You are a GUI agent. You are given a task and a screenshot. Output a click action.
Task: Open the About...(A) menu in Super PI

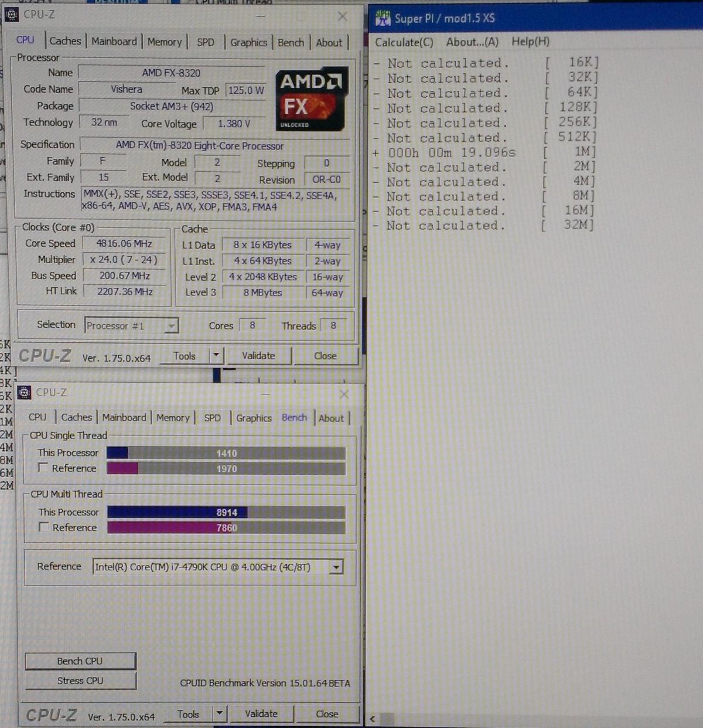coord(472,42)
